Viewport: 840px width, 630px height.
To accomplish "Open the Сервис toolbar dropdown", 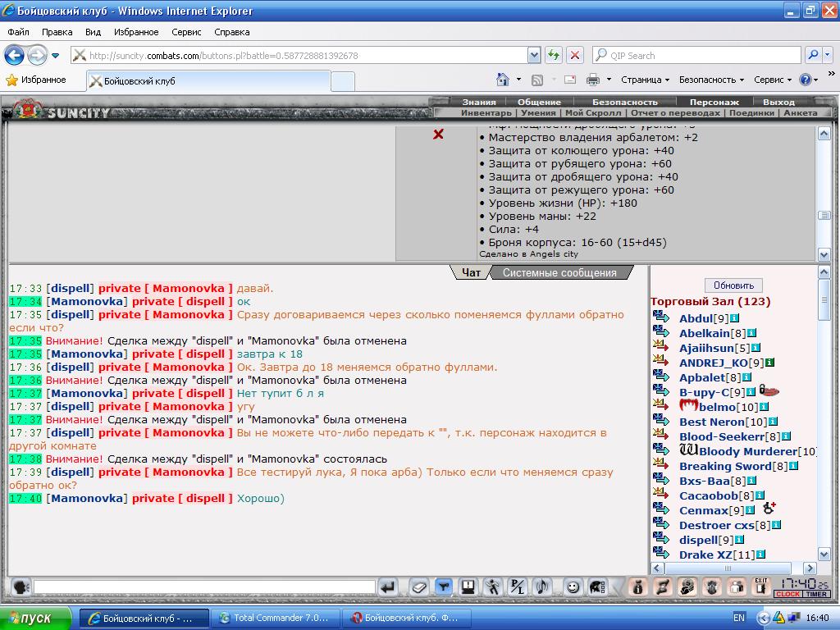I will click(x=773, y=80).
